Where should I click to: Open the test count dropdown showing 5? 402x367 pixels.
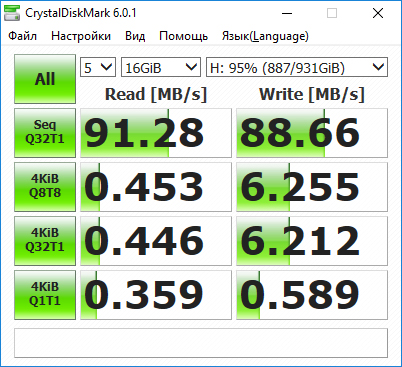point(98,67)
